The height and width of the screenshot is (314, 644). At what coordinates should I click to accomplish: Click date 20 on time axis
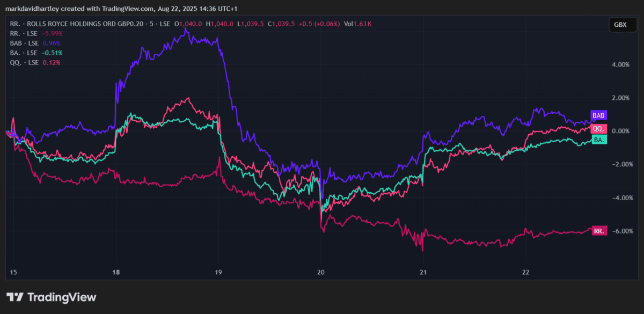(x=320, y=272)
